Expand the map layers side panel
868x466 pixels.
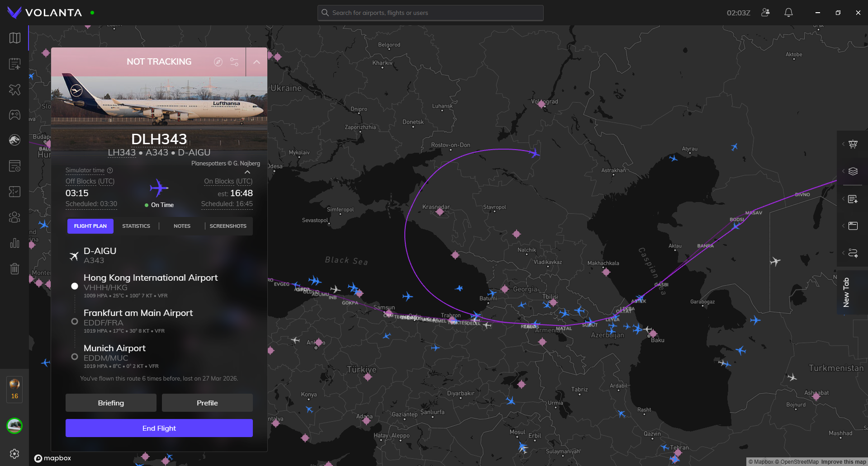pyautogui.click(x=853, y=171)
